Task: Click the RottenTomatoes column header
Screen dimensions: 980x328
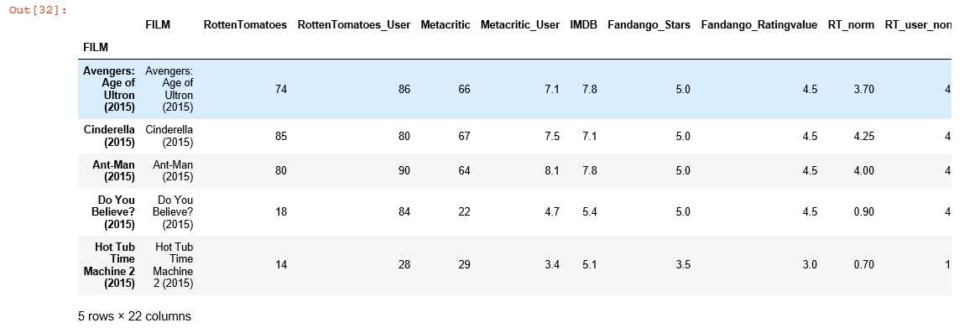Action: pos(245,25)
